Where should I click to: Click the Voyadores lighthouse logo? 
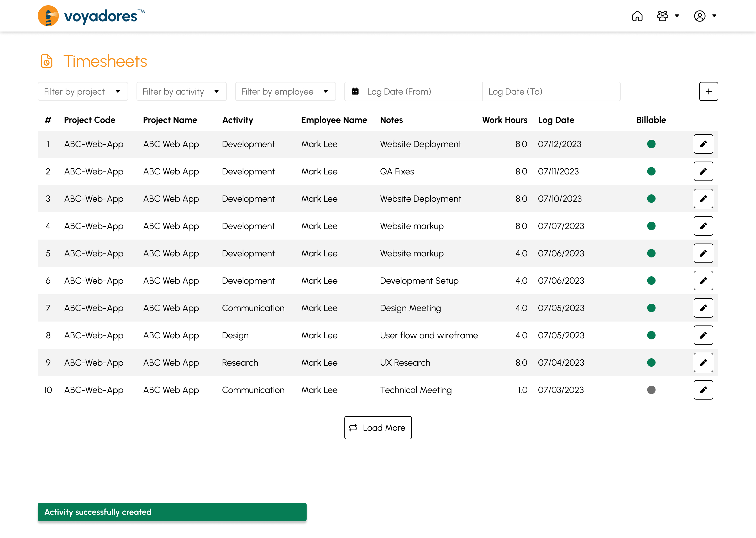48,15
